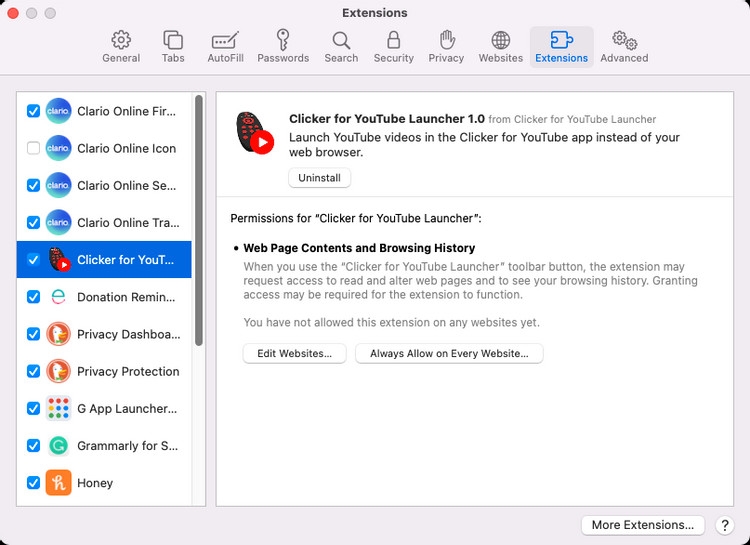Disable the Honey extension checkbox
This screenshot has width=750, height=545.
pyautogui.click(x=34, y=483)
